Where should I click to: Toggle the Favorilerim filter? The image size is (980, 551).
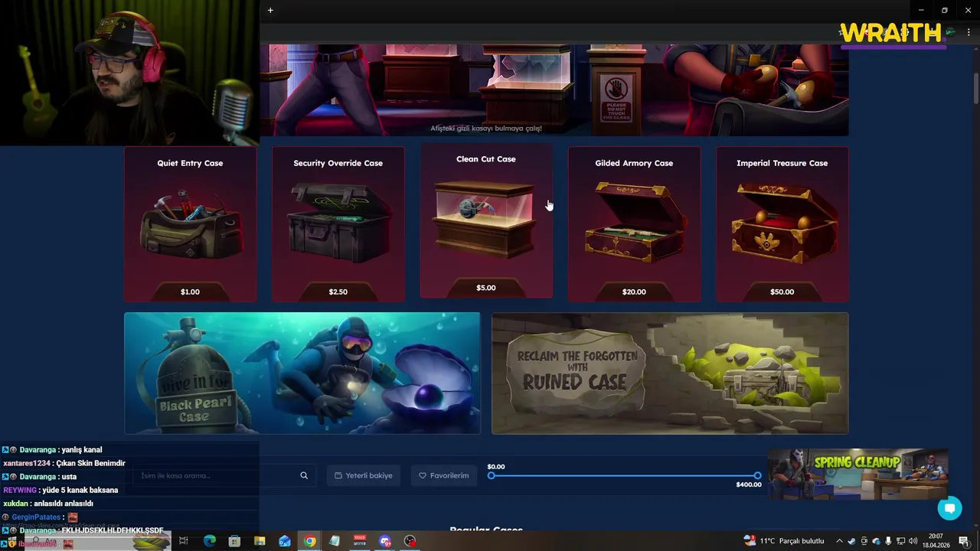coord(444,475)
